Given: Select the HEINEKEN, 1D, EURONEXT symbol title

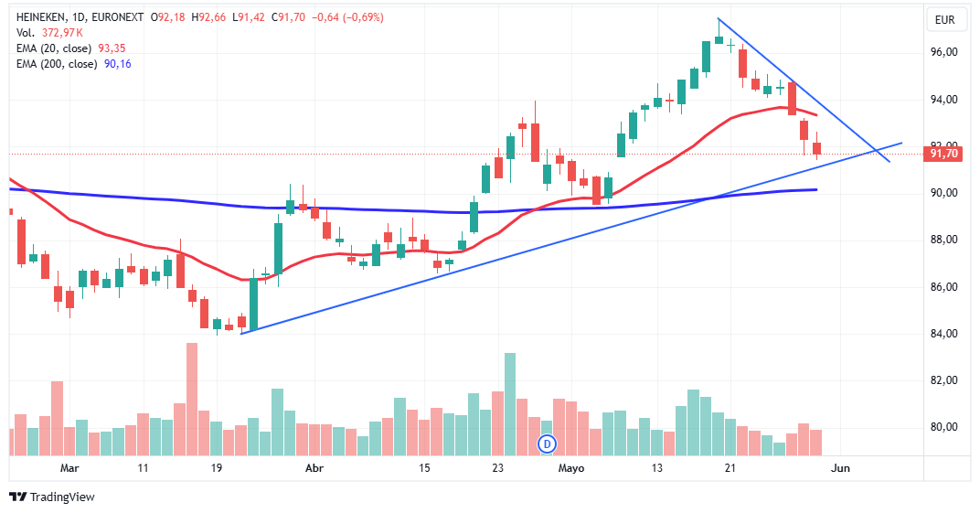Looking at the screenshot, I should [x=80, y=17].
